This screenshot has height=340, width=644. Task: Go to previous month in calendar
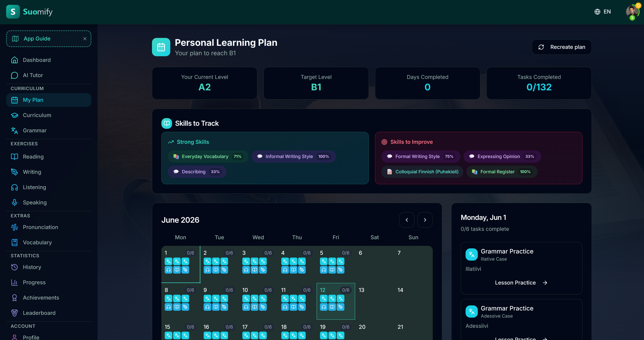(407, 220)
